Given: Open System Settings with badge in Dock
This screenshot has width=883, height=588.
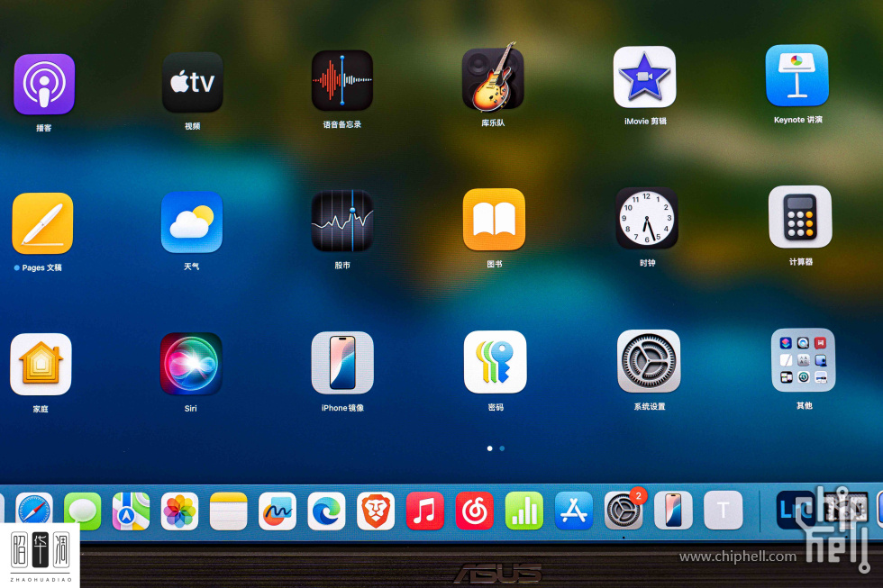Looking at the screenshot, I should pos(624,510).
